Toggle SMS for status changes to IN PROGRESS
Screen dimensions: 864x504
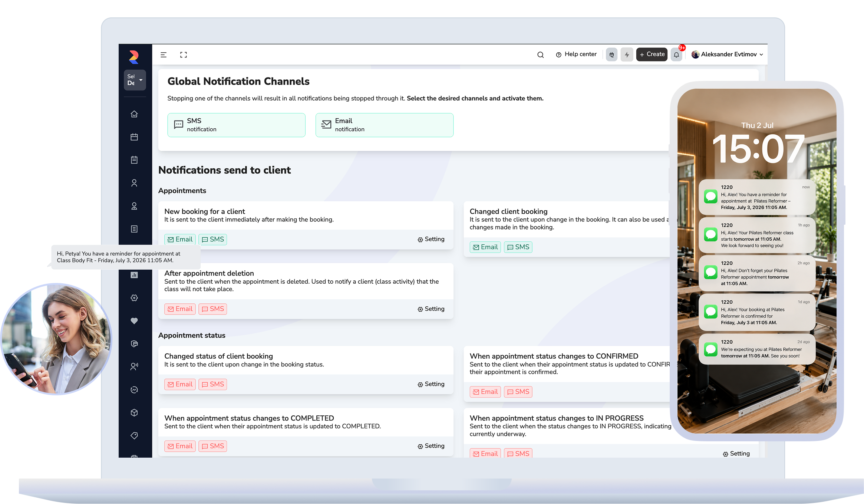tap(518, 453)
